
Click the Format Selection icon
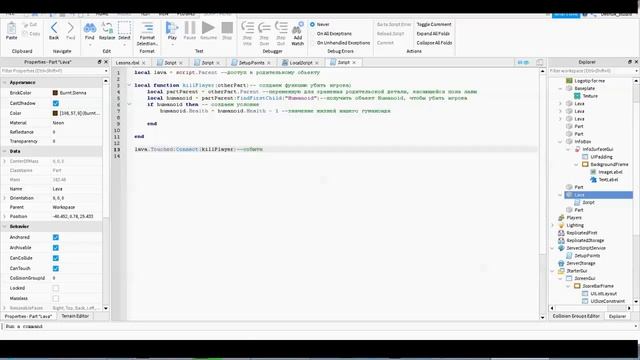pos(147,28)
